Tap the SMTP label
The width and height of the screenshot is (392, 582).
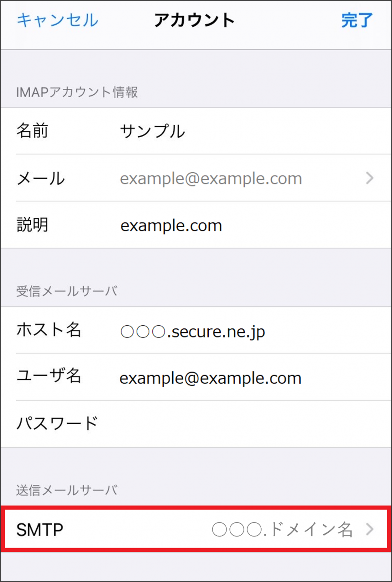tap(40, 530)
